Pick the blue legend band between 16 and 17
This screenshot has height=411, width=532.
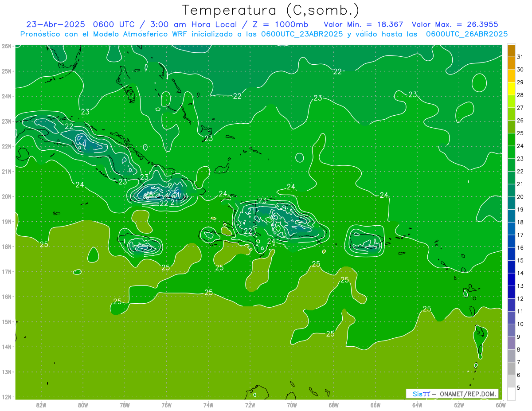click(511, 241)
